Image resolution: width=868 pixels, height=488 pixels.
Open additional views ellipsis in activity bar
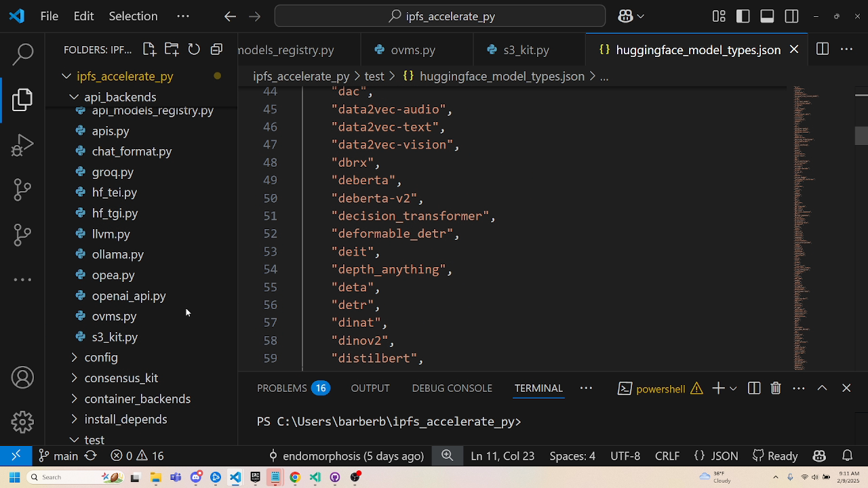22,279
